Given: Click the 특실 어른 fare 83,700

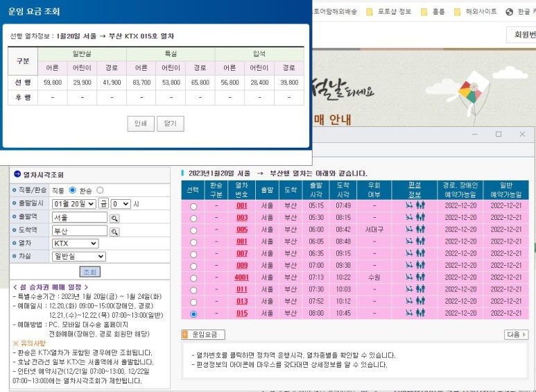Looking at the screenshot, I should [x=141, y=83].
